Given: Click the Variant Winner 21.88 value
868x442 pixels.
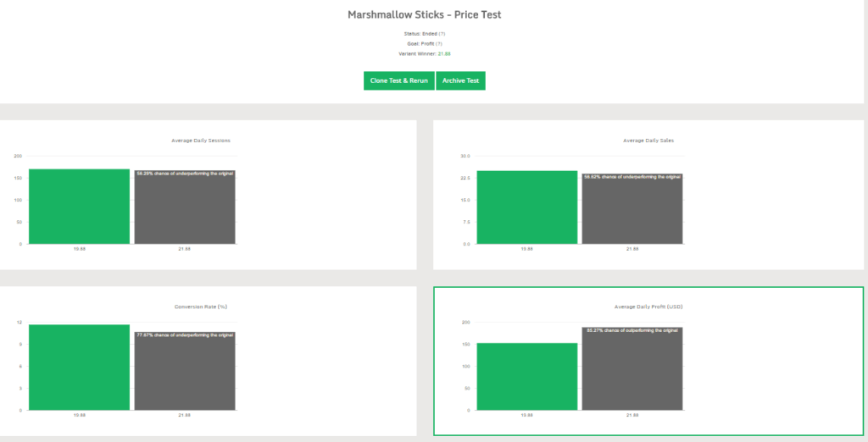Looking at the screenshot, I should pos(444,53).
